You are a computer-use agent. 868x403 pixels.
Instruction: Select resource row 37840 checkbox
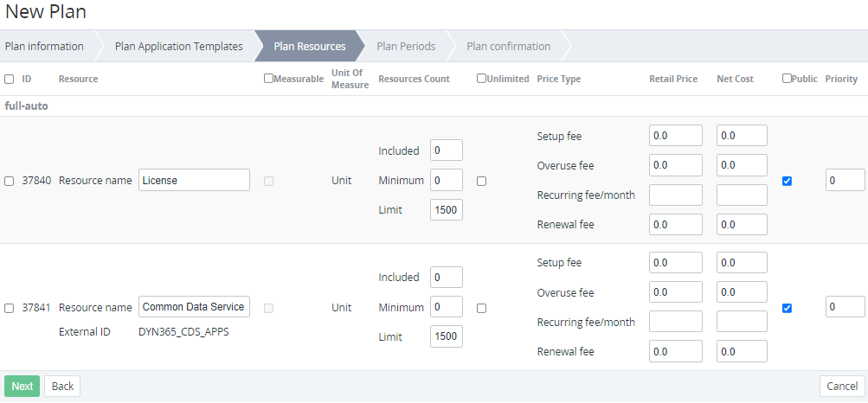click(10, 181)
